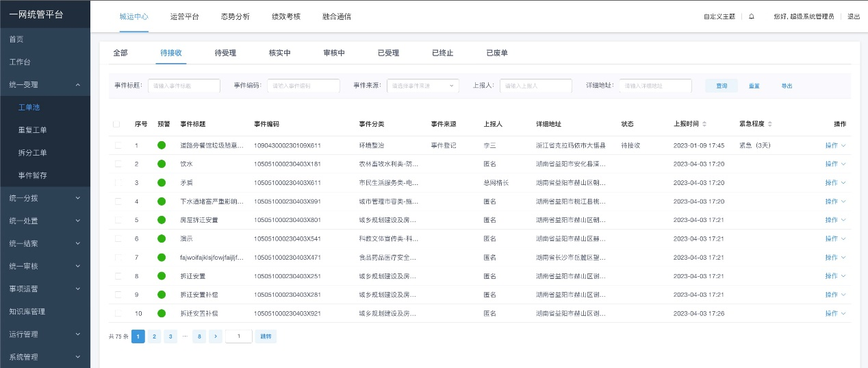The image size is (868, 368).
Task: Open 操作 dropdown for row 2
Action: (x=835, y=164)
